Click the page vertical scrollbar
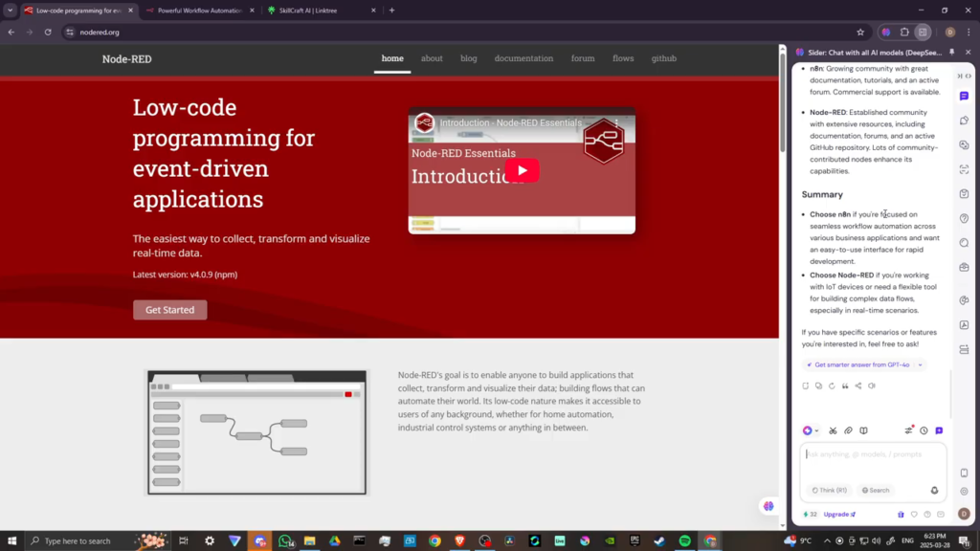 (x=782, y=103)
